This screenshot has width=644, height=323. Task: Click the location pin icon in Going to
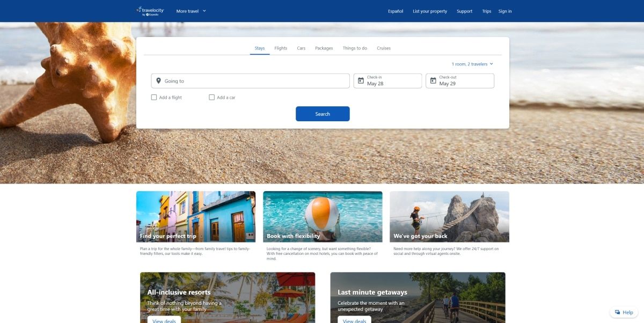[158, 81]
